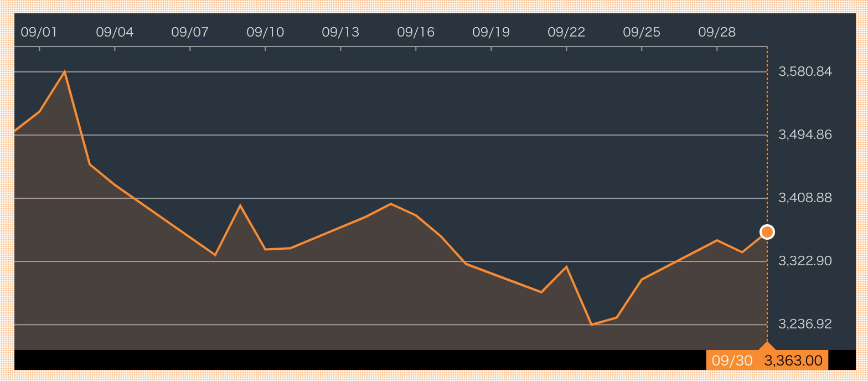Click the 09/28 date label
868x381 pixels.
[717, 32]
